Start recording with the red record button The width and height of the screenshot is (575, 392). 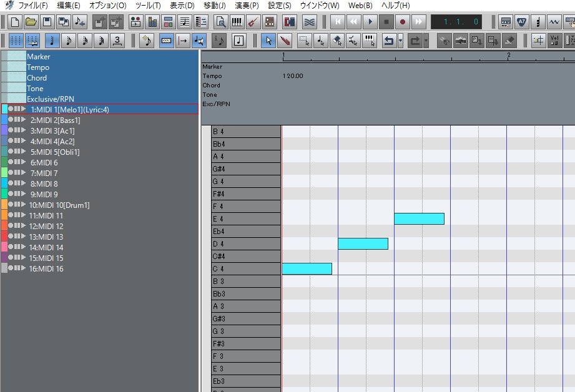pos(402,22)
